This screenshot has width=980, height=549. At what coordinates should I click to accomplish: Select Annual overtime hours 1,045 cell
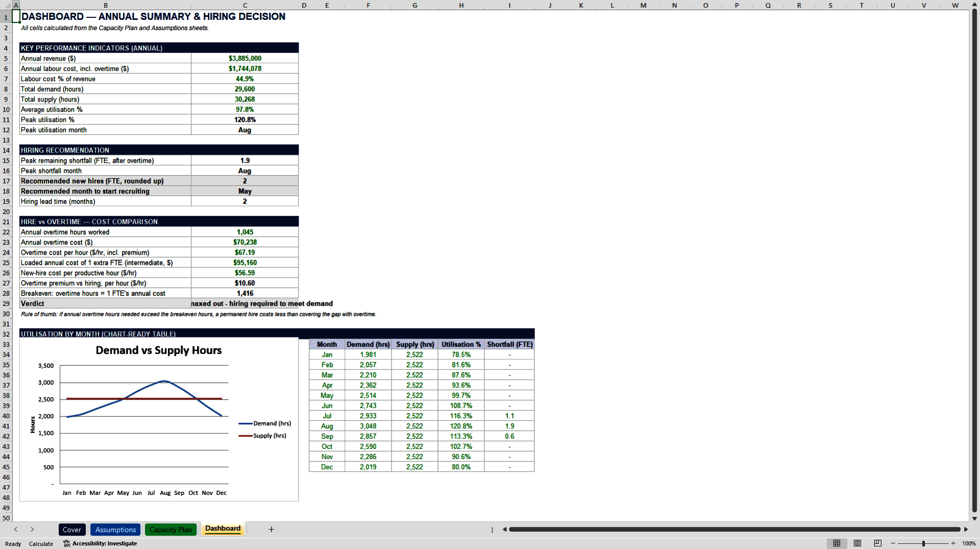pyautogui.click(x=245, y=232)
